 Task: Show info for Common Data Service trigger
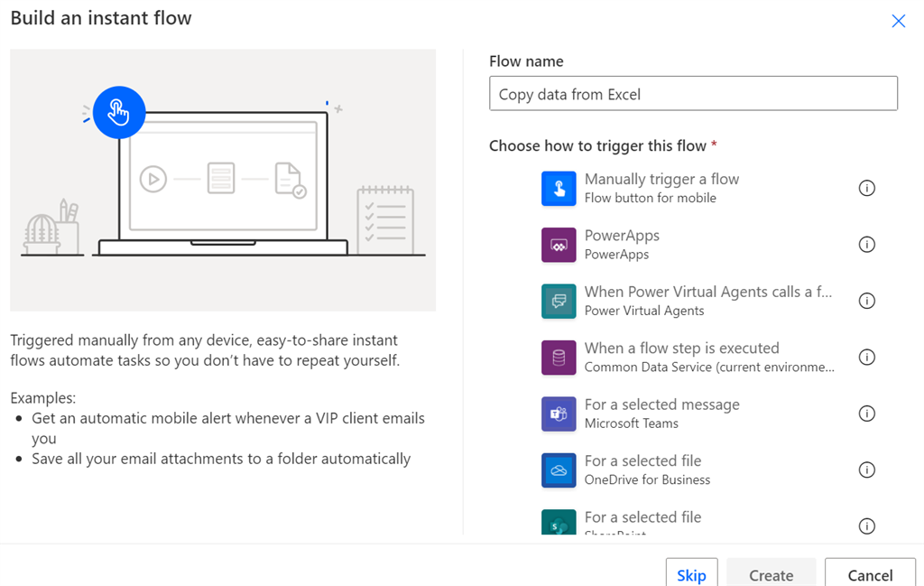tap(867, 357)
